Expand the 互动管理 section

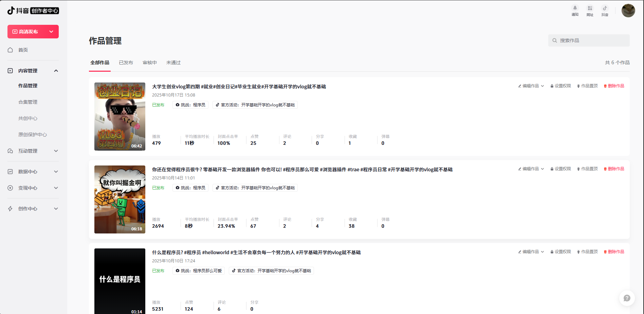coord(56,151)
